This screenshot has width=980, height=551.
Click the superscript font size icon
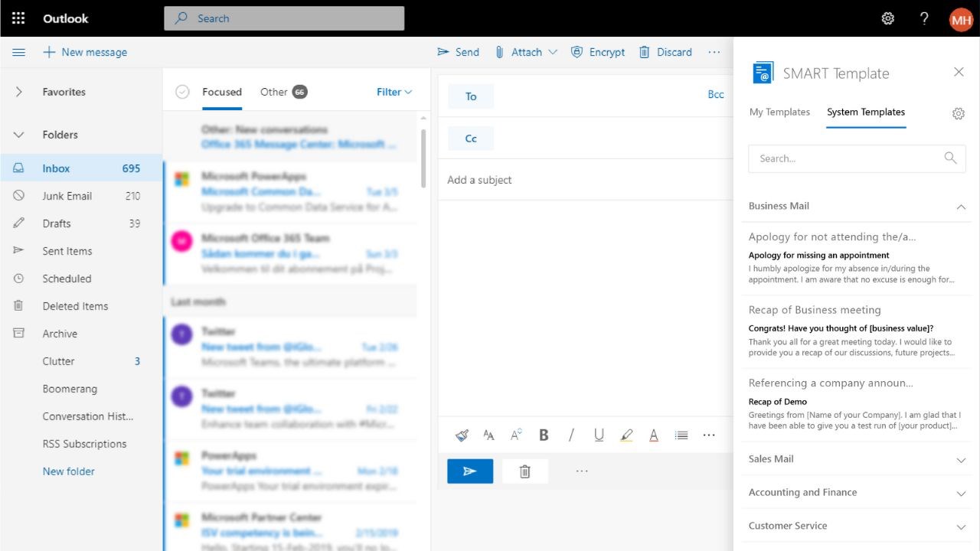point(516,435)
